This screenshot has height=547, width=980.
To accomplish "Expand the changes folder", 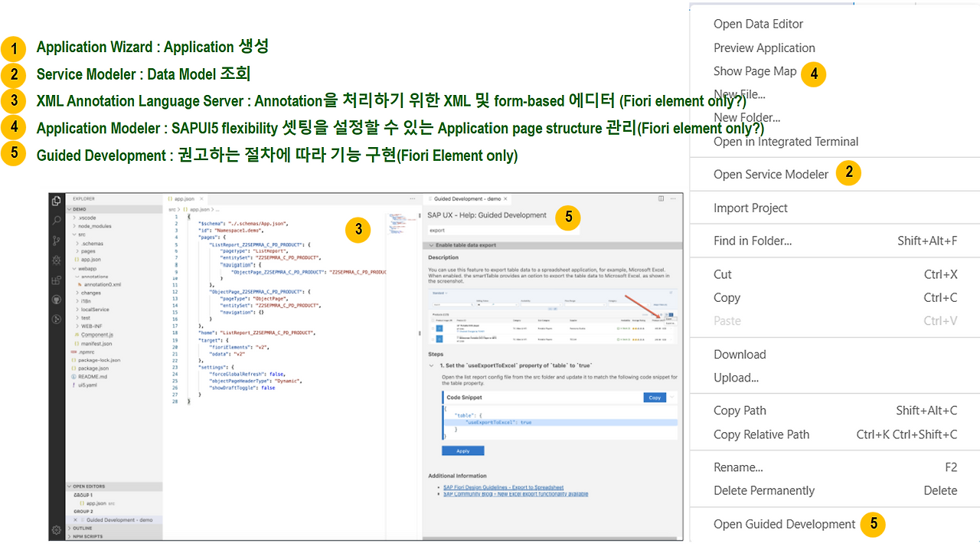I will (x=77, y=293).
